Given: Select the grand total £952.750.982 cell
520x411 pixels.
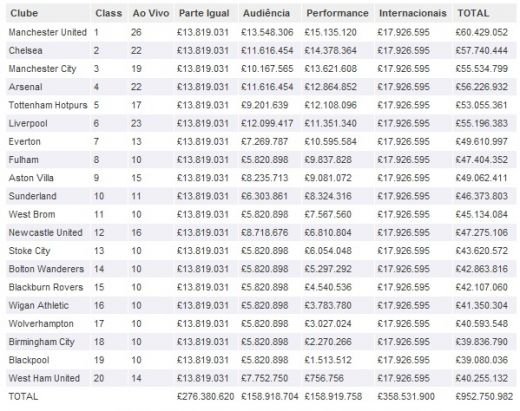Looking at the screenshot, I should click(x=484, y=397).
